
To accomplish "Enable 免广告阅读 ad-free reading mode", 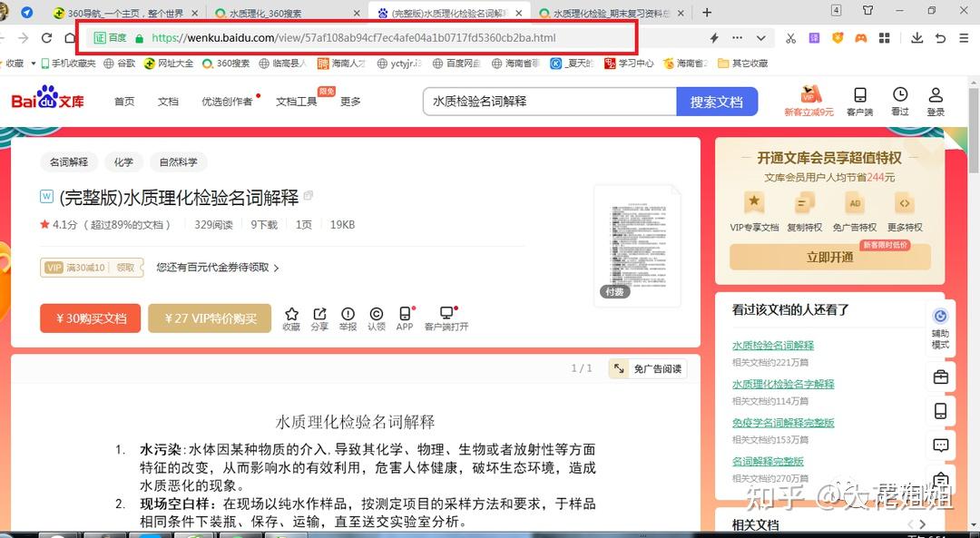I will tap(647, 368).
